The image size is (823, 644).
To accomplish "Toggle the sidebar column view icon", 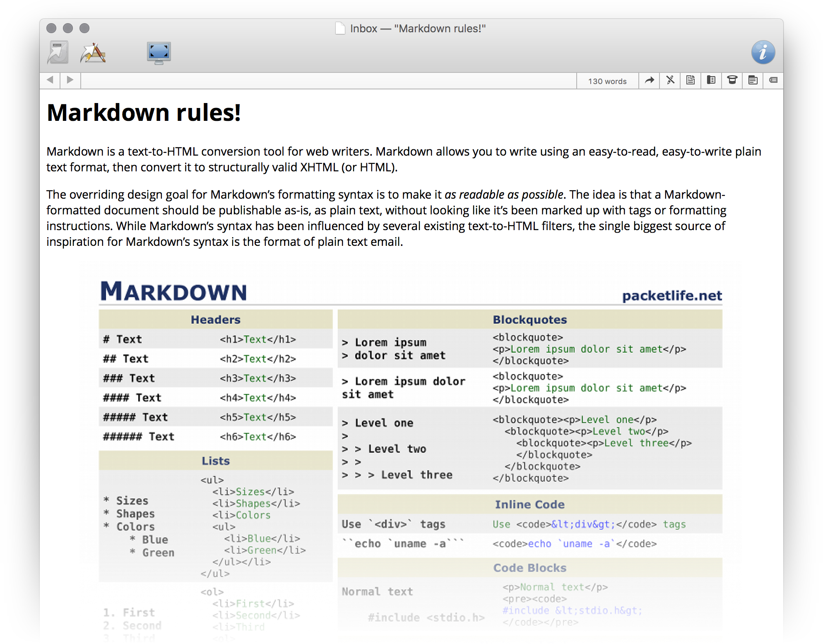I will (711, 80).
